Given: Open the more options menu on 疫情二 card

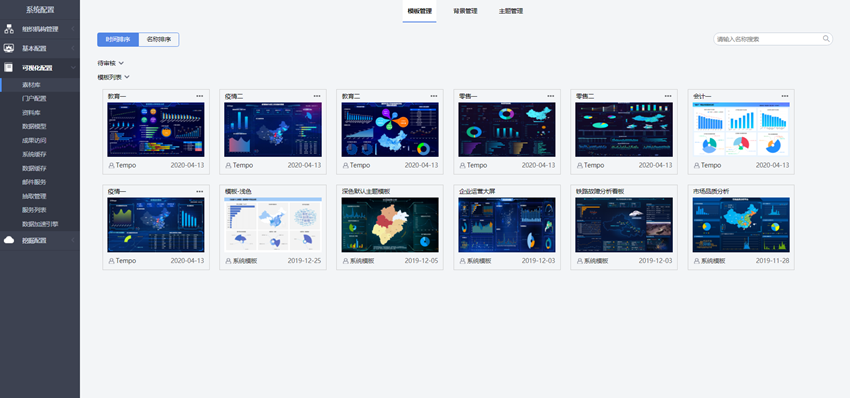Looking at the screenshot, I should point(317,96).
